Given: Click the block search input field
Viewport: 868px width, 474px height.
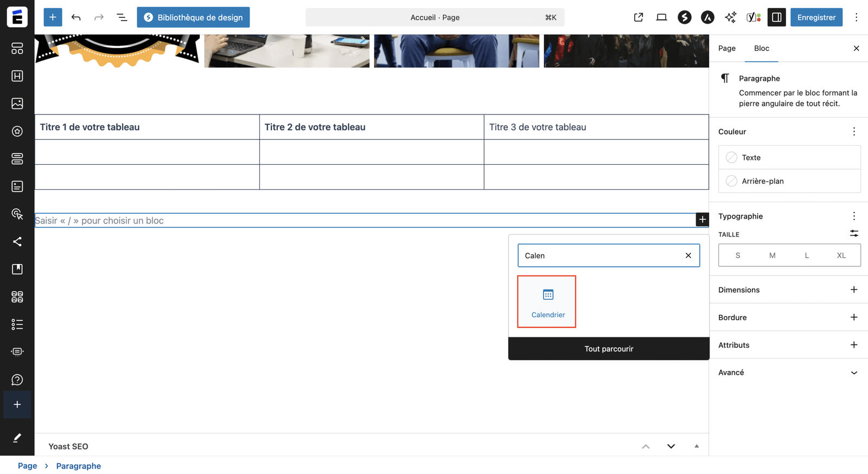Looking at the screenshot, I should [x=600, y=255].
